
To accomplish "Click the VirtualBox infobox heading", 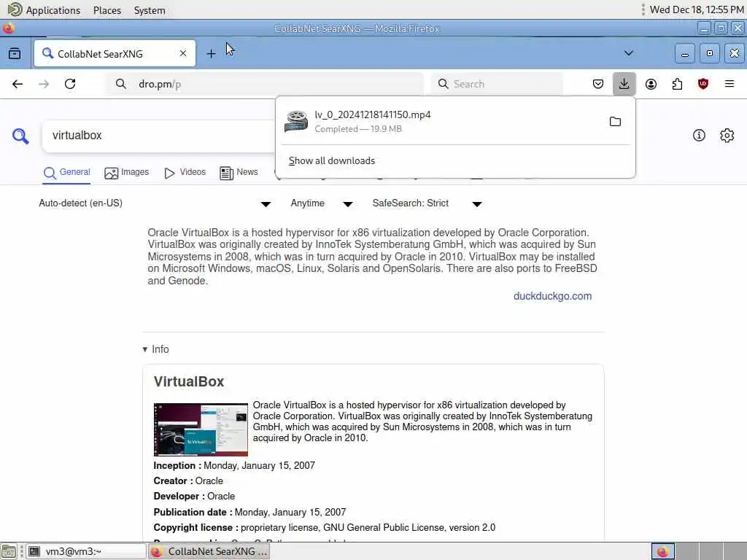I will 189,382.
